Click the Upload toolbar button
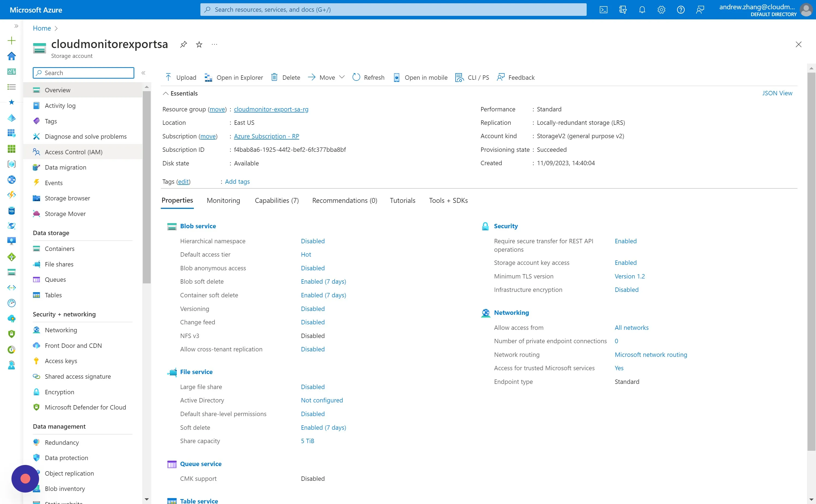The height and width of the screenshot is (504, 816). point(181,77)
